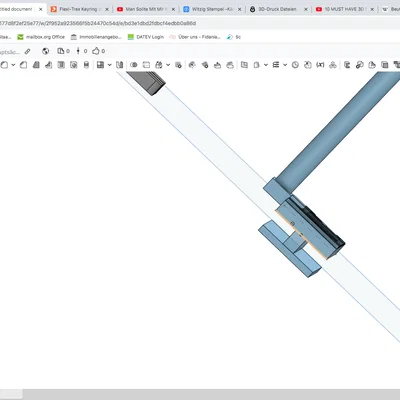This screenshot has width=400, height=400.
Task: Click the Variable (x) tool icon
Action: pos(320,65)
